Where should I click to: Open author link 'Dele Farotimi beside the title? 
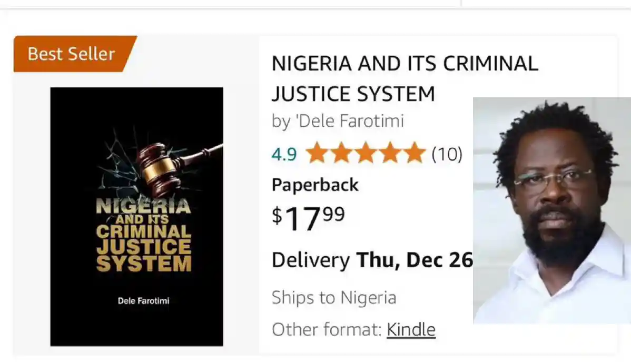pyautogui.click(x=338, y=121)
